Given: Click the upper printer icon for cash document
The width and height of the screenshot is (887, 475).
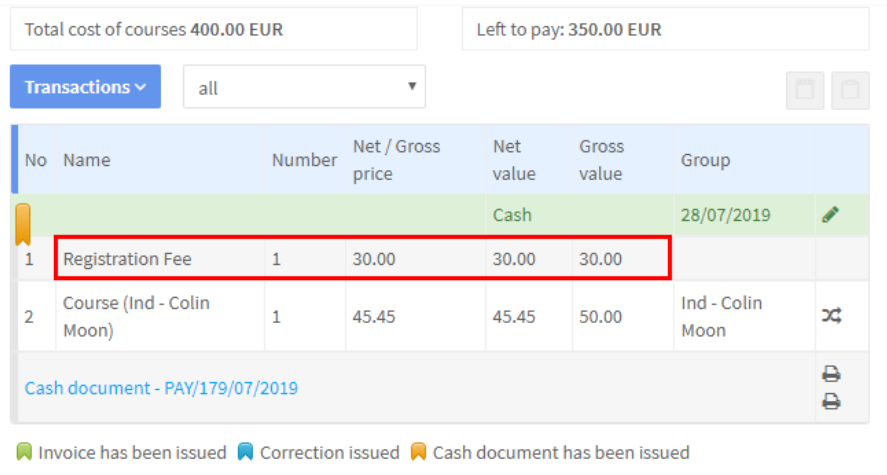Looking at the screenshot, I should click(831, 374).
